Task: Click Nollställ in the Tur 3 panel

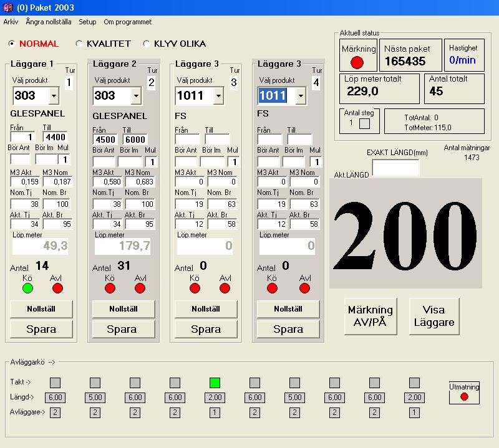Action: [206, 309]
